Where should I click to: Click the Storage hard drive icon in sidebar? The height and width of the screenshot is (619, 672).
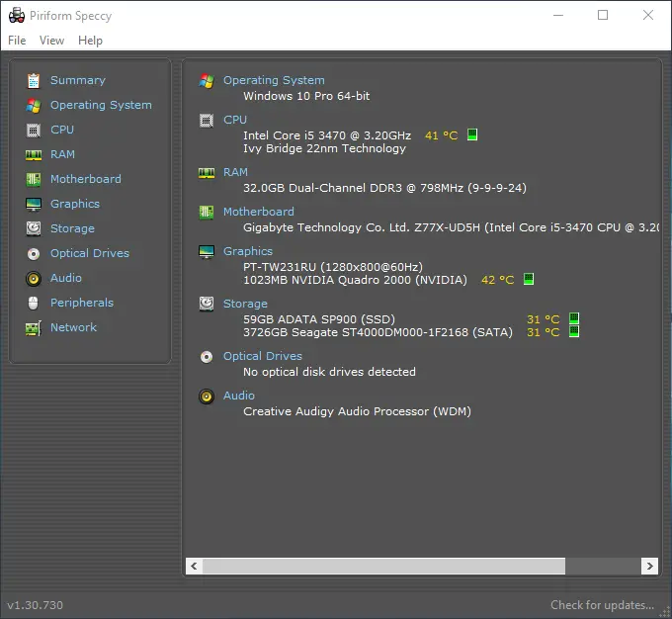[x=34, y=228]
